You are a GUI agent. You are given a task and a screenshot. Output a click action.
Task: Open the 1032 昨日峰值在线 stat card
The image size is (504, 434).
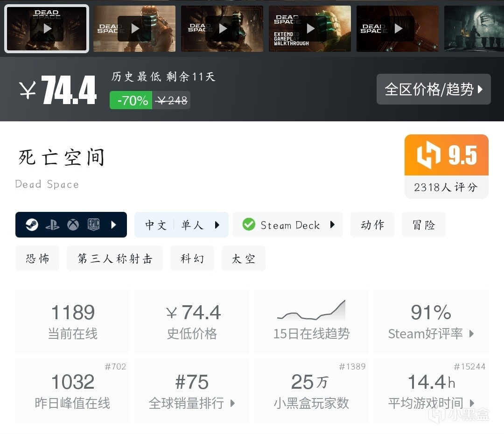click(x=72, y=391)
